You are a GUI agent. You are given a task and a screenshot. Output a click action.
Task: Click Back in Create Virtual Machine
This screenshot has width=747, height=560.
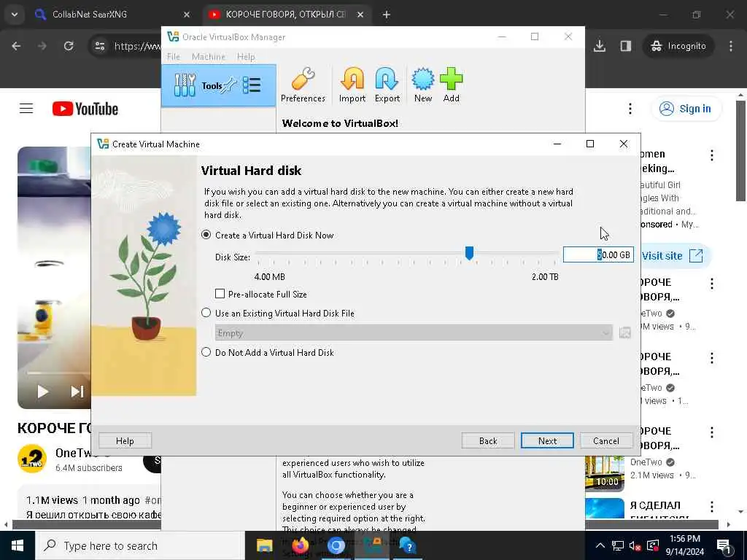click(488, 441)
